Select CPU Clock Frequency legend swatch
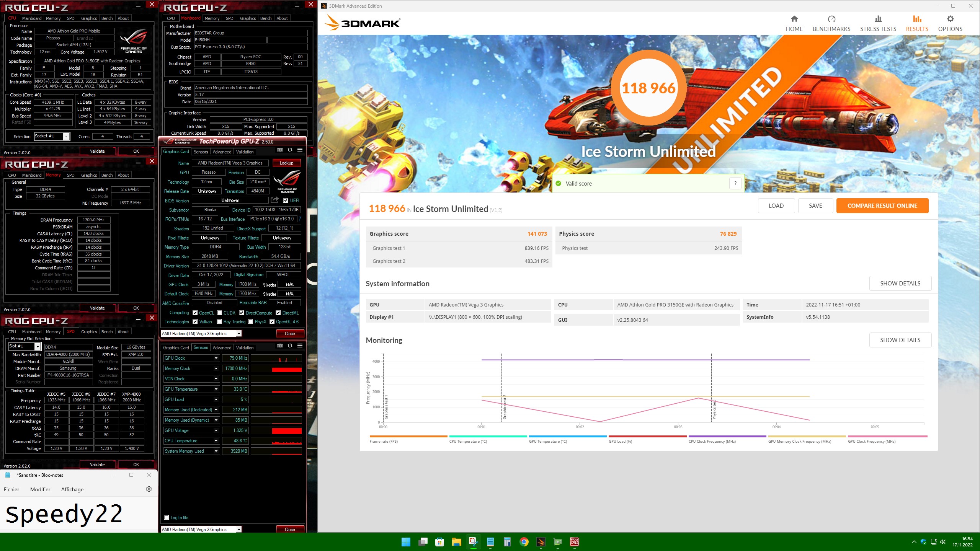The height and width of the screenshot is (551, 980). point(727,436)
